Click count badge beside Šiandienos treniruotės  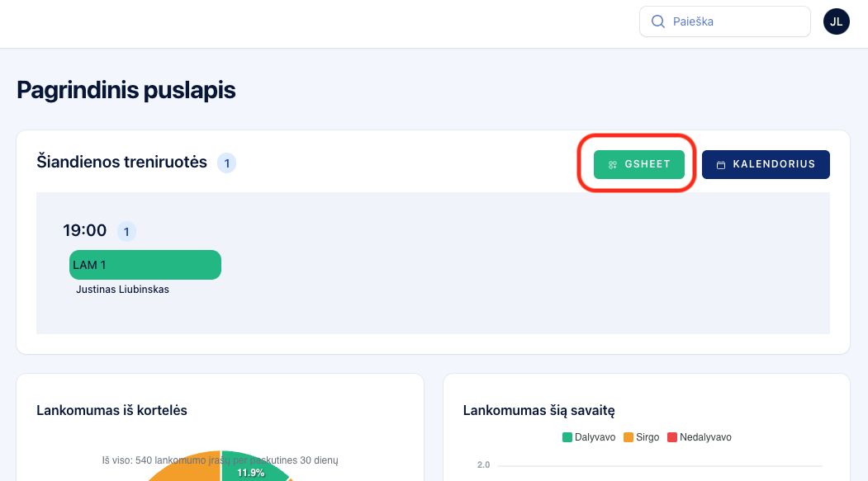pyautogui.click(x=226, y=163)
